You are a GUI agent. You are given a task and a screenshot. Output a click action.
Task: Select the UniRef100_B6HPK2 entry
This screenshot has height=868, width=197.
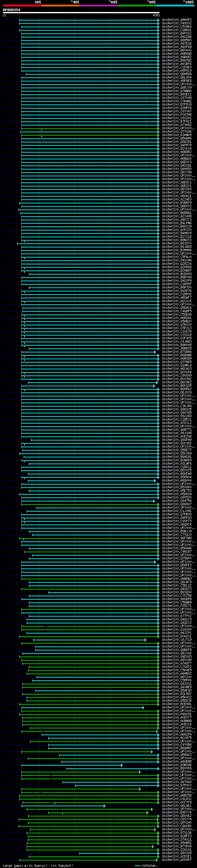tap(176, 389)
